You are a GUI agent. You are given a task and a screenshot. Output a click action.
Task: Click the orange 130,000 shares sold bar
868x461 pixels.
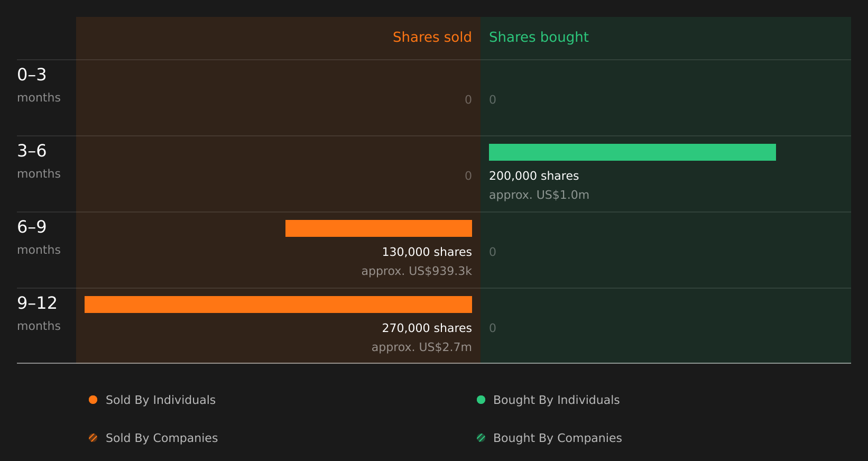[378, 228]
